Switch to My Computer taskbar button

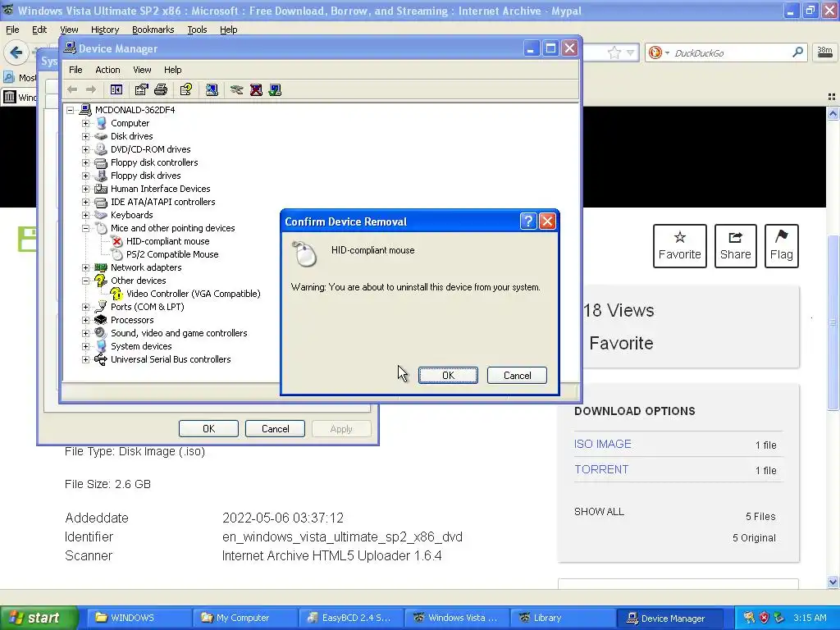243,618
